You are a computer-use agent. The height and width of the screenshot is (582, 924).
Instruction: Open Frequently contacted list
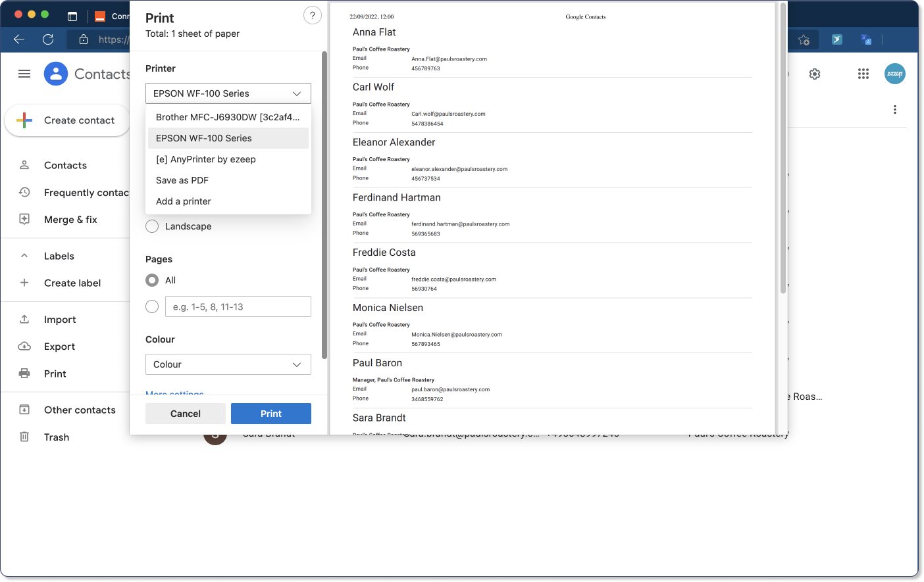point(86,192)
